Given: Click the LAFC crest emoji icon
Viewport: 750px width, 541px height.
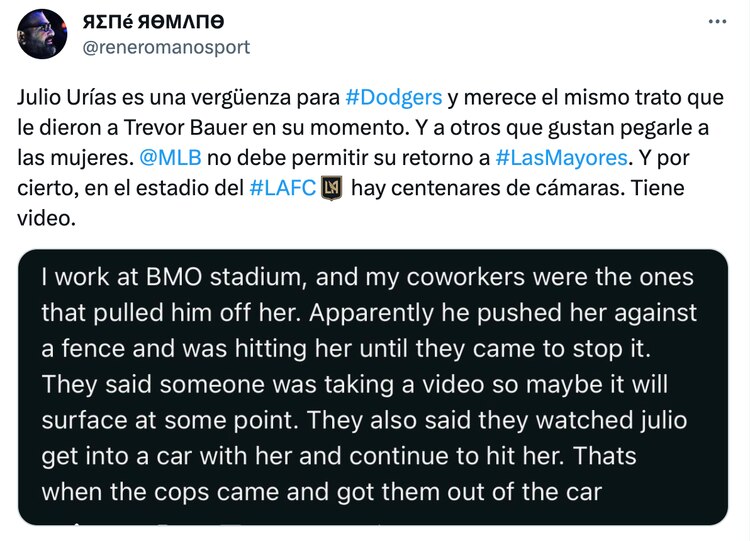Looking at the screenshot, I should (330, 188).
